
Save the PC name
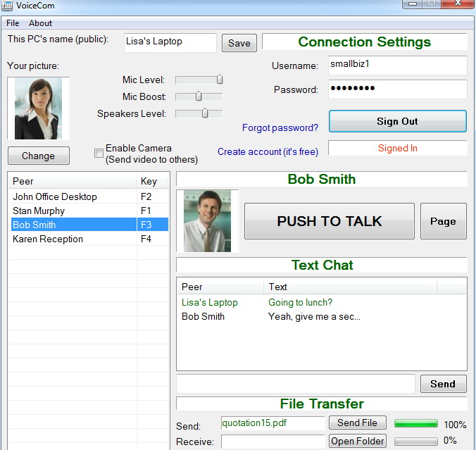239,43
